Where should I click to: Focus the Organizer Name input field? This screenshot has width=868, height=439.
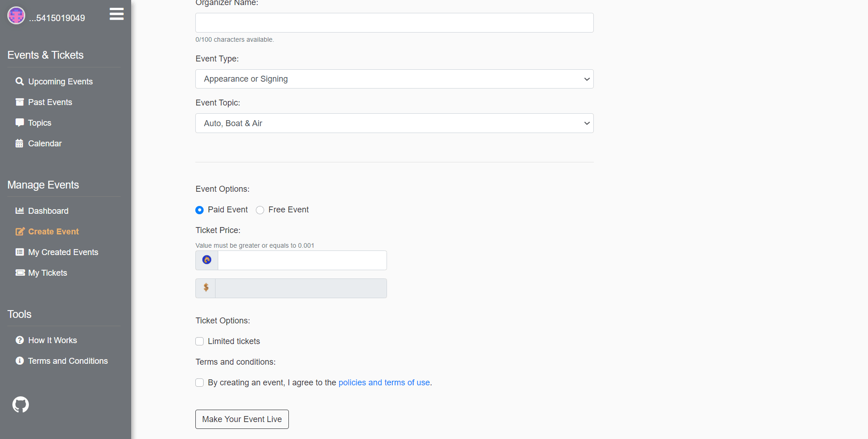[394, 22]
